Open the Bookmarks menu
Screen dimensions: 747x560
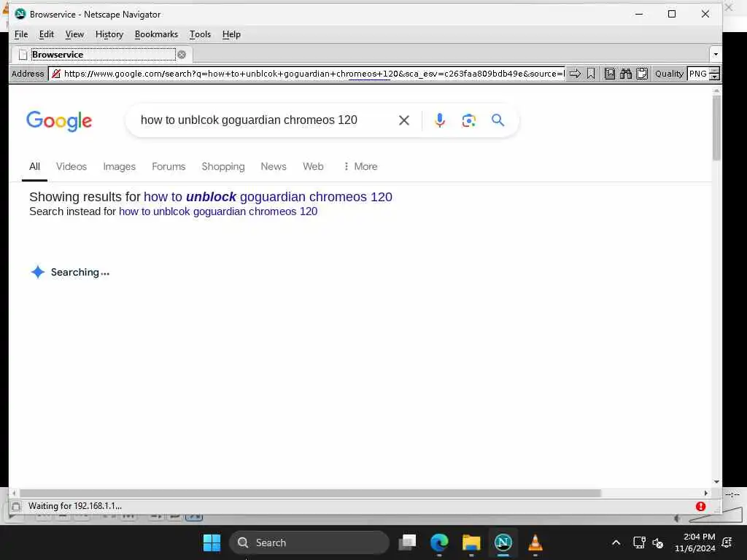[156, 34]
